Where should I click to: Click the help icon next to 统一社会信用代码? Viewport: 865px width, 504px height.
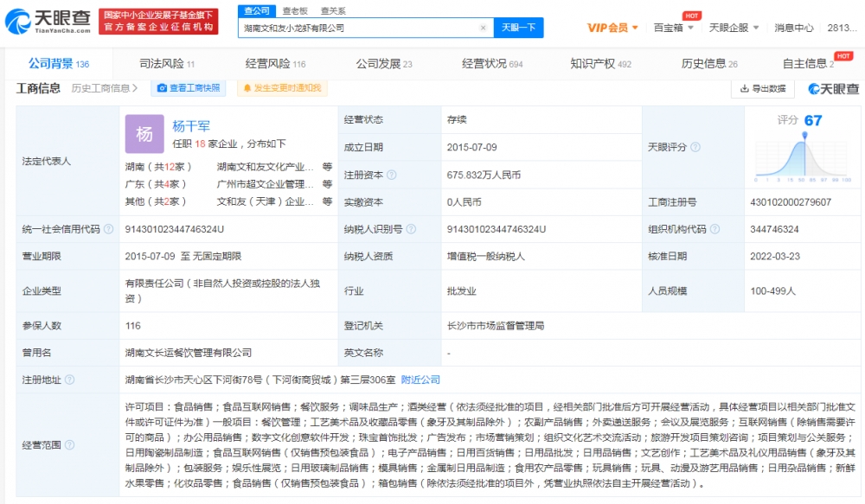click(109, 229)
